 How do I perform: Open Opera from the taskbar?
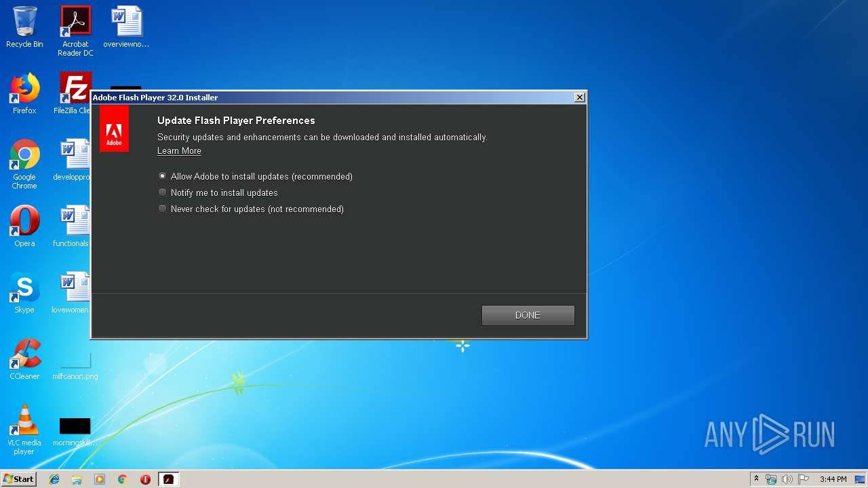pos(145,479)
